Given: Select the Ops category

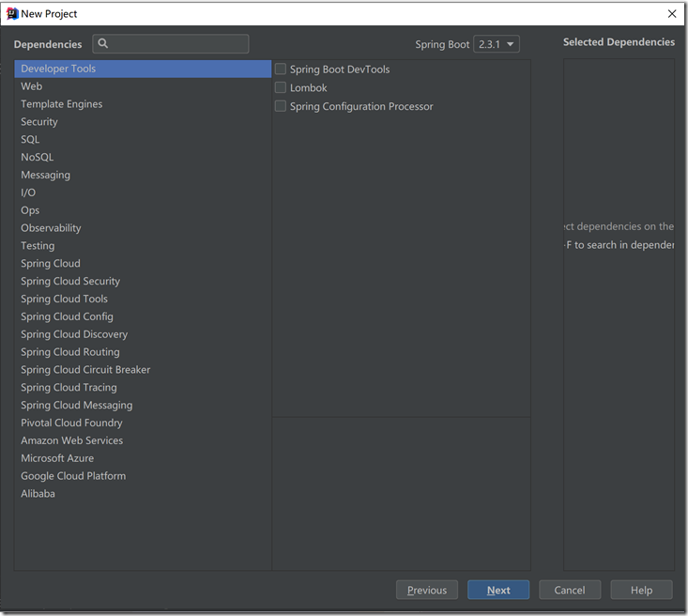Looking at the screenshot, I should point(143,210).
